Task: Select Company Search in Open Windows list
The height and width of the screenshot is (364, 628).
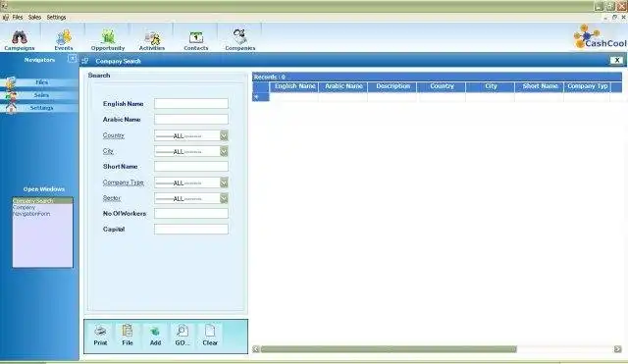Action: tap(42, 200)
